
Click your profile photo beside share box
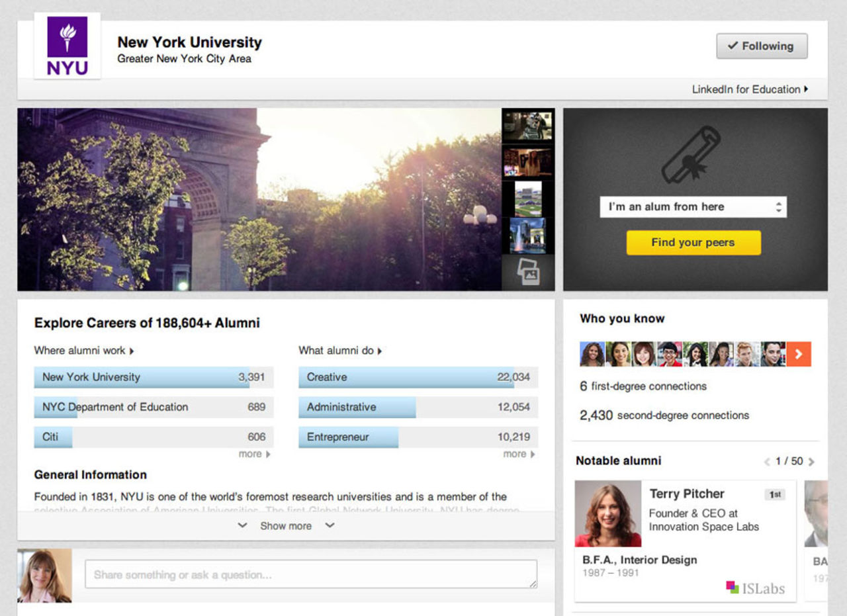click(44, 575)
